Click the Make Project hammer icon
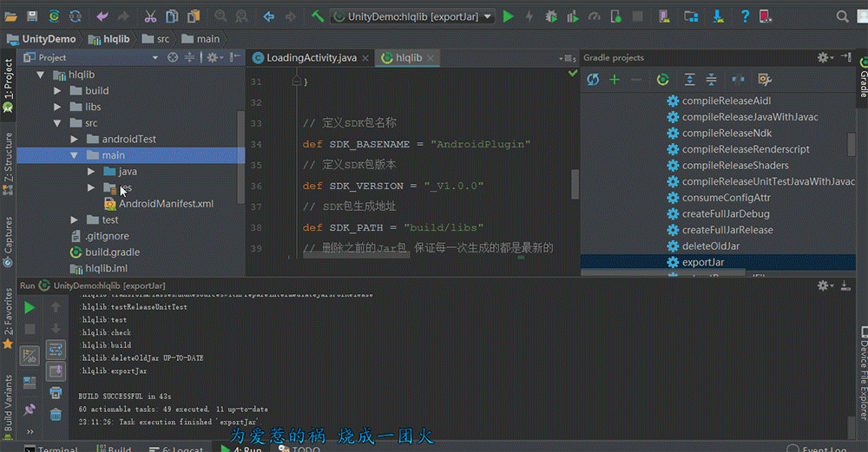The height and width of the screenshot is (452, 868). (x=319, y=16)
